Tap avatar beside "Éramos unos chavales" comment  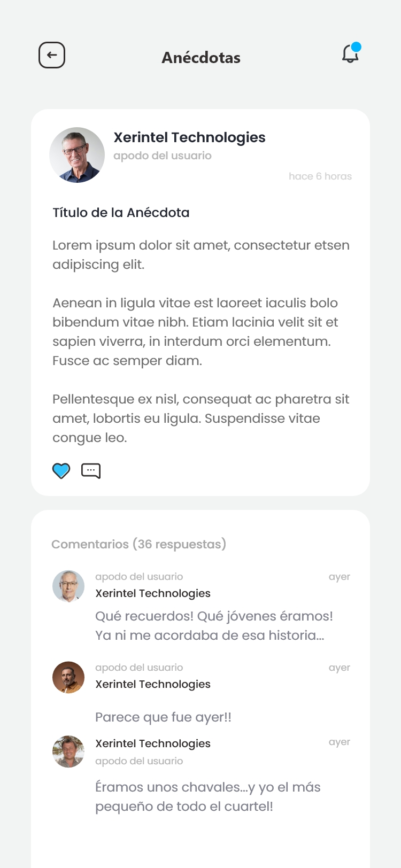tap(68, 751)
